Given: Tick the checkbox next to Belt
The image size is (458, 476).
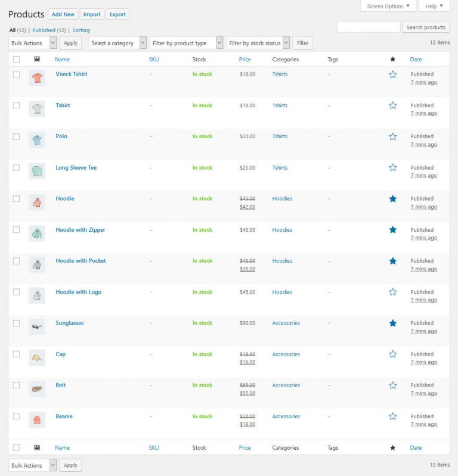Looking at the screenshot, I should [17, 385].
